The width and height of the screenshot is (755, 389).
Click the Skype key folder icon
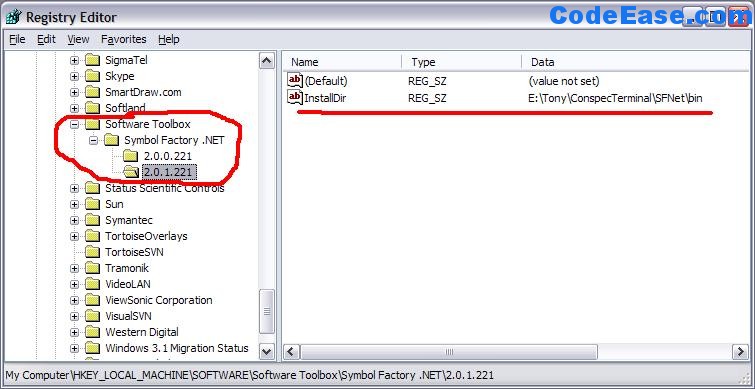92,76
